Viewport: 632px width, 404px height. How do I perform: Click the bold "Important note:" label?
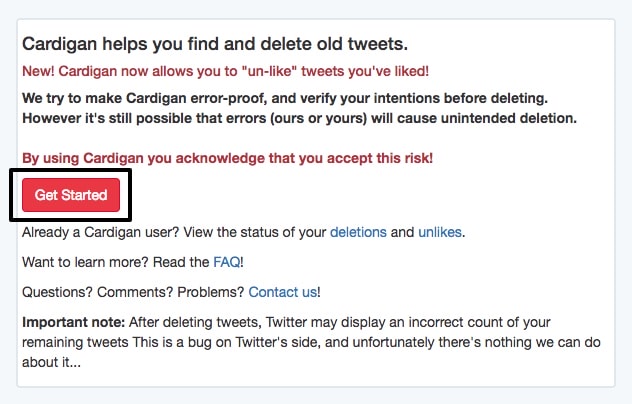70,322
